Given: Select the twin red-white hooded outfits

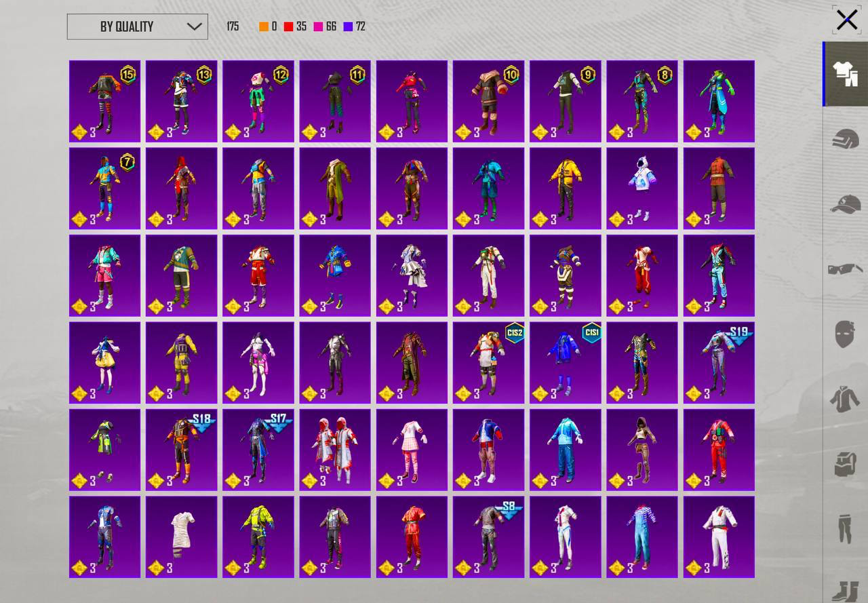Looking at the screenshot, I should [335, 450].
